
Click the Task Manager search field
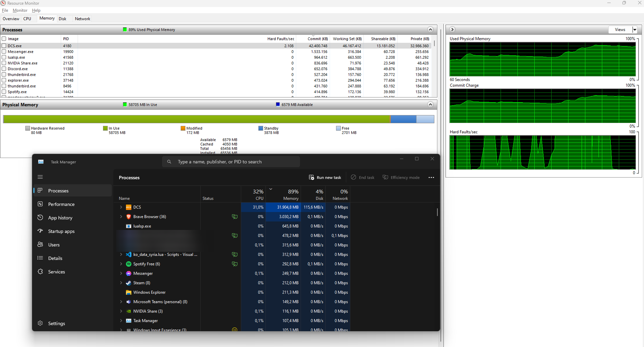point(231,162)
